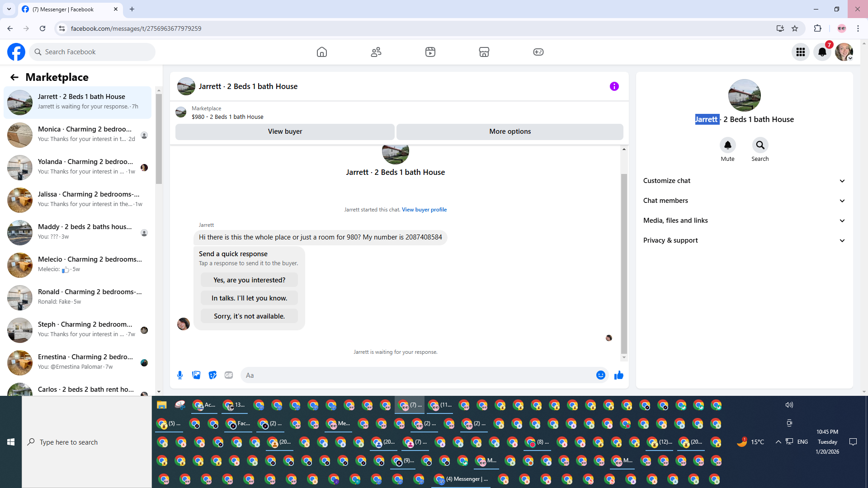Choose a GIF icon in composer
This screenshot has width=868, height=488.
click(229, 375)
